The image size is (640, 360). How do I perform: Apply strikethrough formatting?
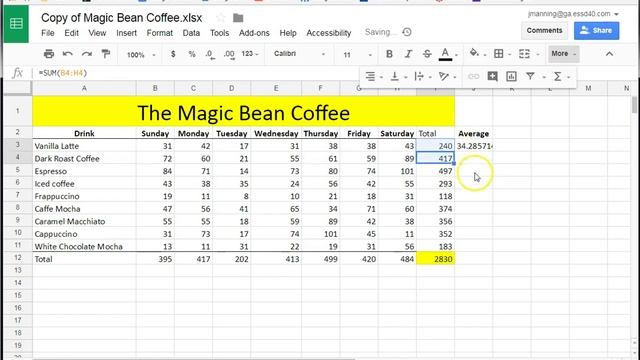coord(427,54)
